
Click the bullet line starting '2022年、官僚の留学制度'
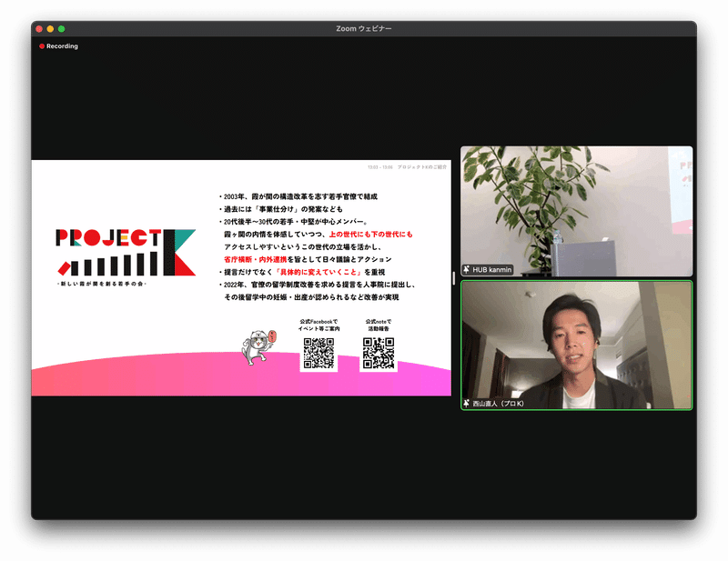[317, 285]
